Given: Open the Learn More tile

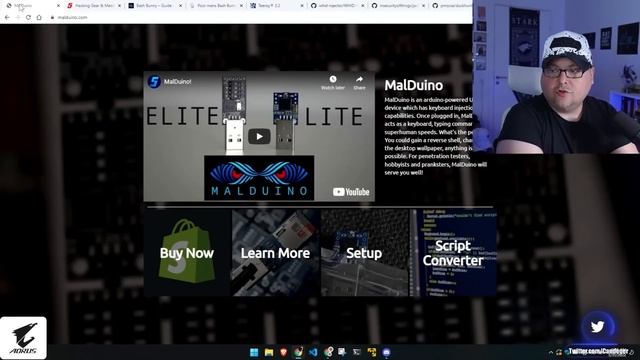Looking at the screenshot, I should point(276,253).
